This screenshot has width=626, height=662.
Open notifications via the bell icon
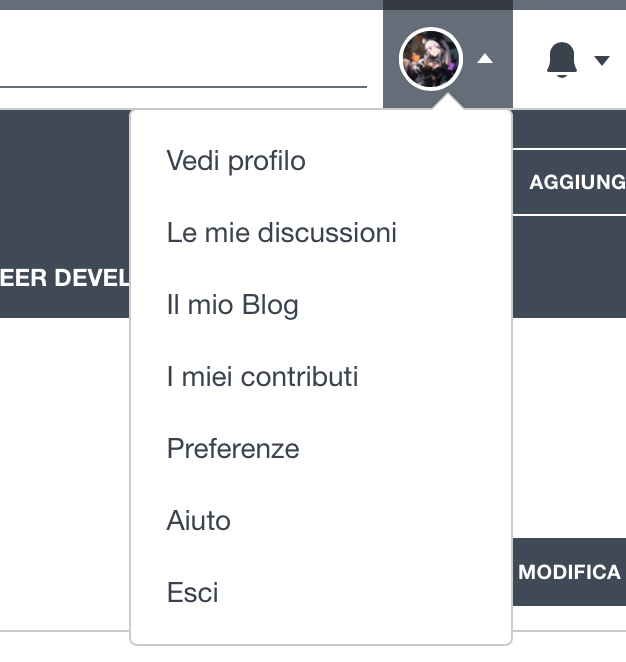click(x=561, y=60)
